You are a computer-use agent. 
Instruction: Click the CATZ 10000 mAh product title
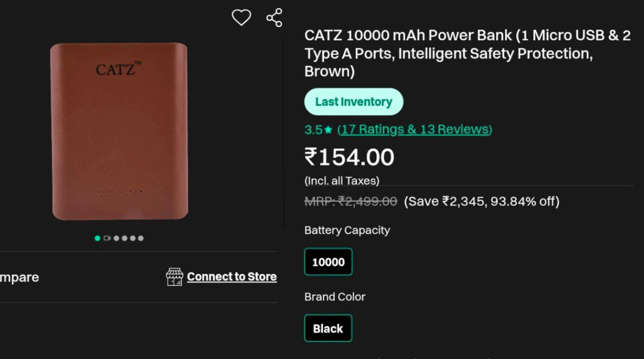[467, 53]
